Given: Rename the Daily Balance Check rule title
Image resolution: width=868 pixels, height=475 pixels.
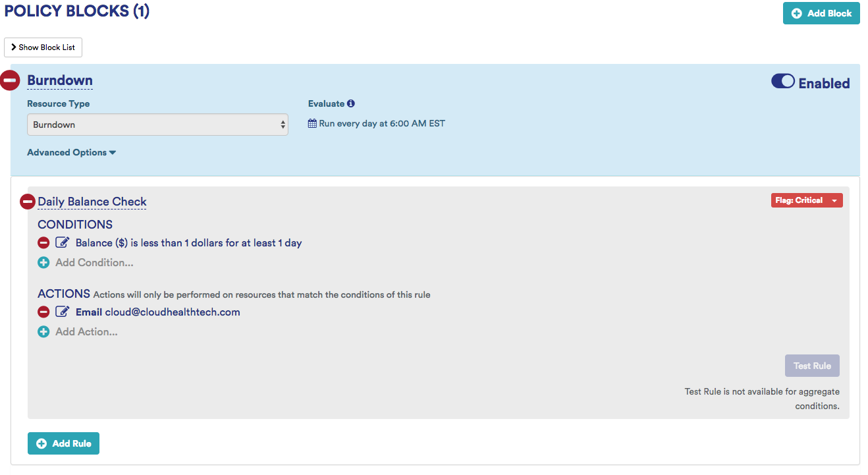Looking at the screenshot, I should [92, 202].
